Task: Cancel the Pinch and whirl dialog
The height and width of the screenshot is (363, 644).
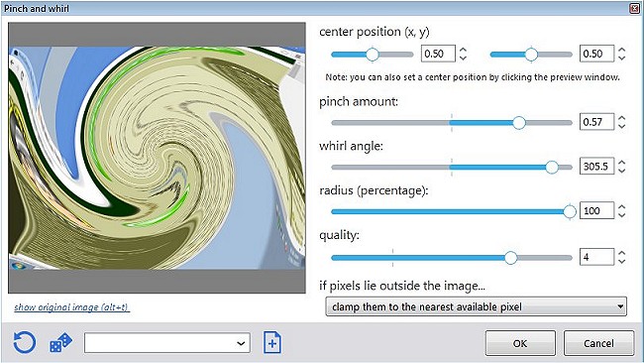Action: pyautogui.click(x=598, y=343)
